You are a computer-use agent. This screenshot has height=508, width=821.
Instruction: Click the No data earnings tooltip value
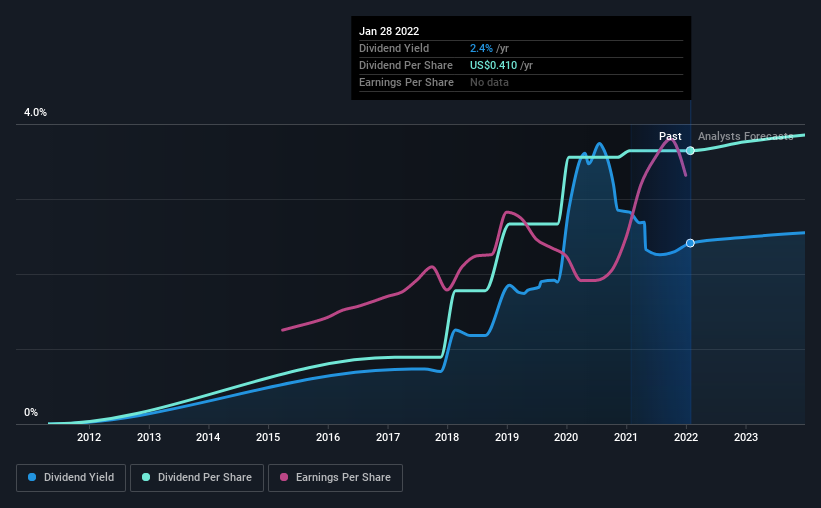pyautogui.click(x=489, y=82)
